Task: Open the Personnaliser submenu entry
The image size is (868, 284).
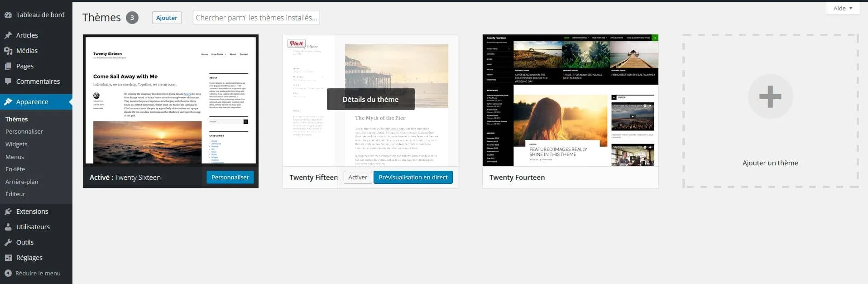Action: (24, 131)
